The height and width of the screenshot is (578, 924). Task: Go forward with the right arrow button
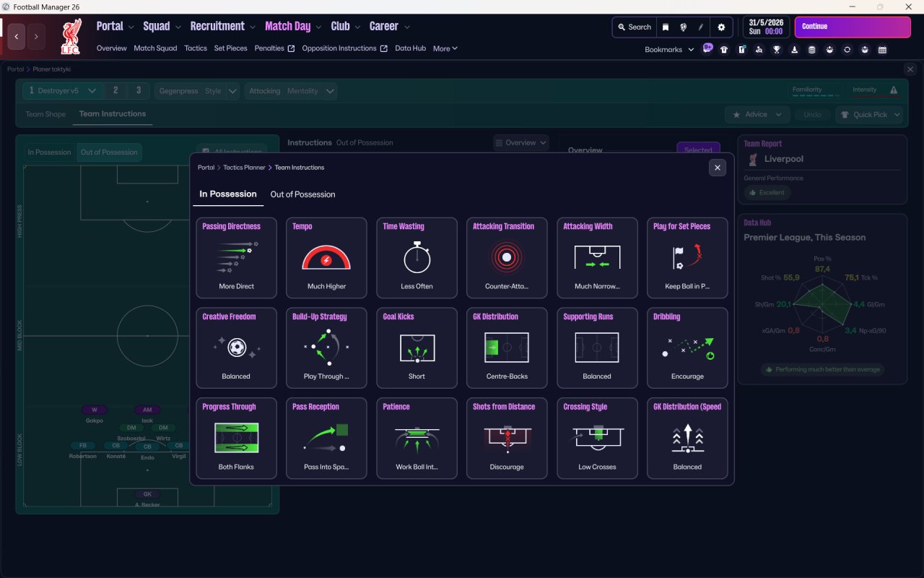36,35
